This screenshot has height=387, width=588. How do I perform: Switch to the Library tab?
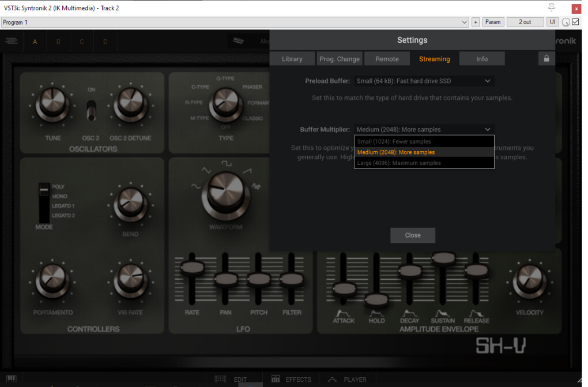click(x=292, y=59)
